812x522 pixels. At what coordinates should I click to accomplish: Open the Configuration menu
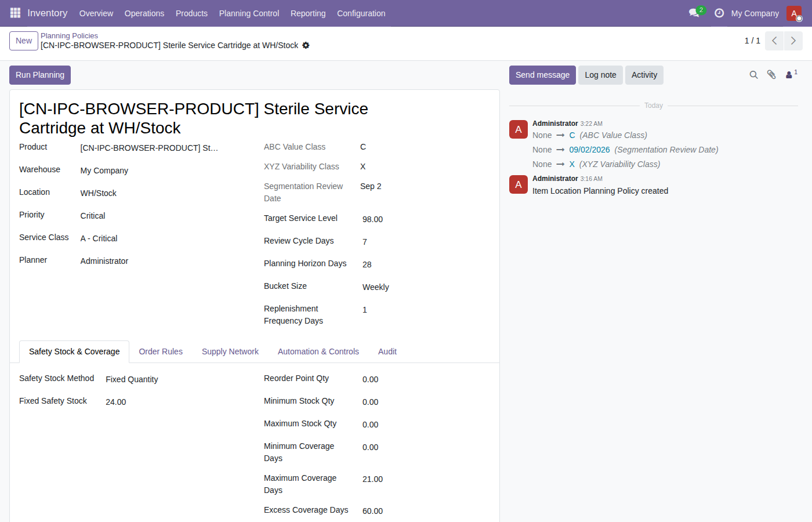361,13
